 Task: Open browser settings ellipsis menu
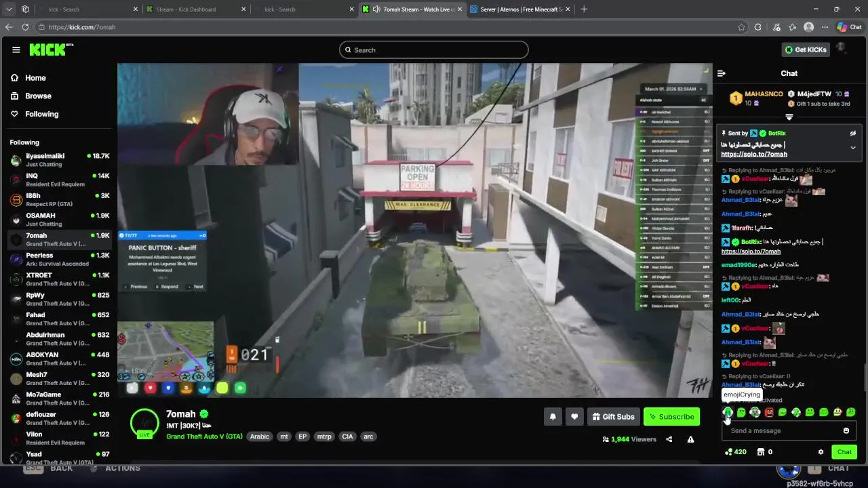point(825,27)
